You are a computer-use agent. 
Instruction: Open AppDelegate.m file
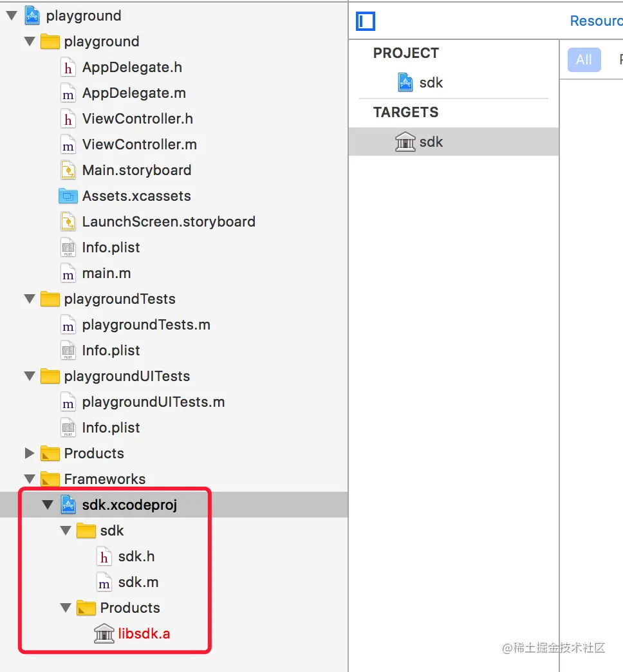tap(134, 93)
